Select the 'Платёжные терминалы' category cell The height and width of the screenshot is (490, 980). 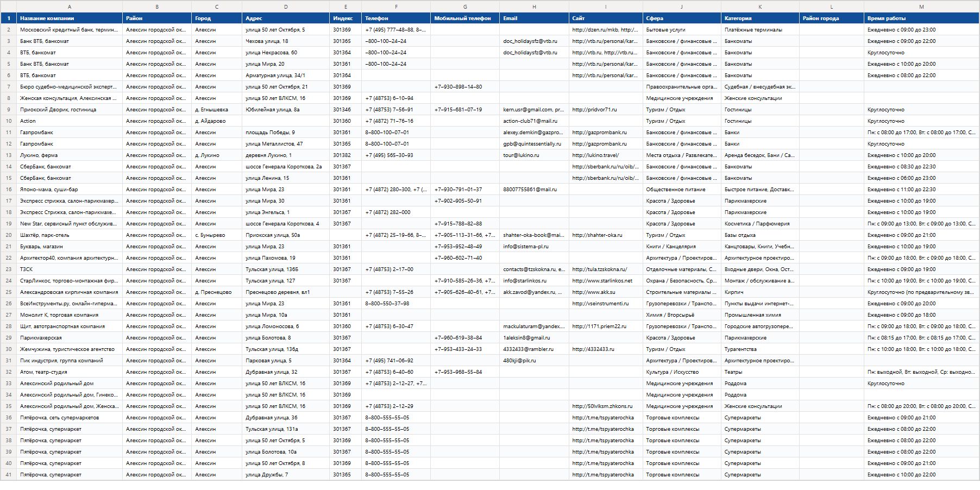[760, 30]
